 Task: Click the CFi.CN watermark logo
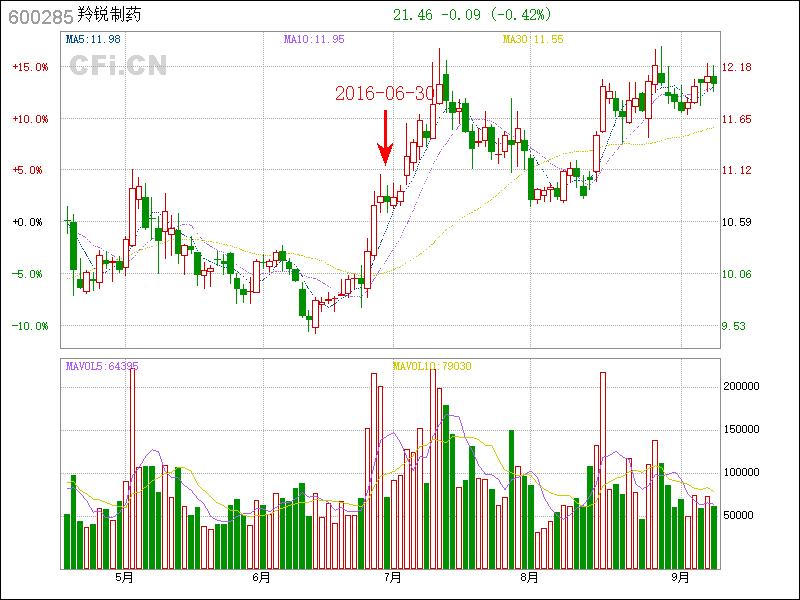[118, 66]
